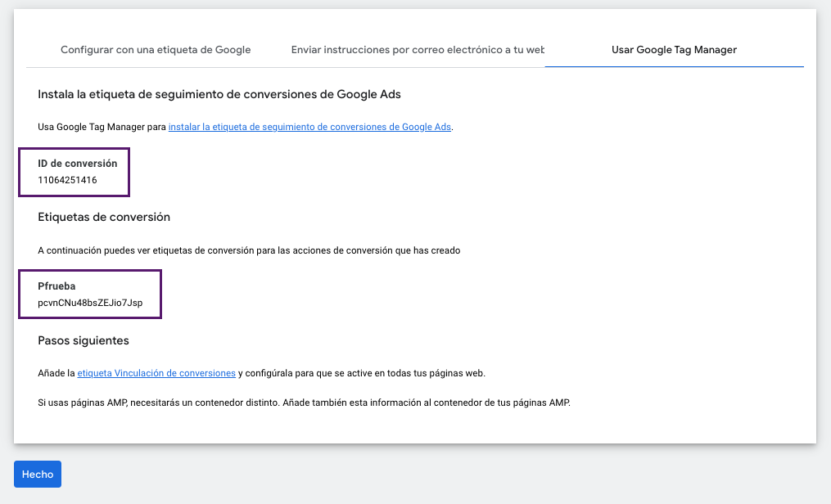Click the blue "Hecho" button

[37, 474]
